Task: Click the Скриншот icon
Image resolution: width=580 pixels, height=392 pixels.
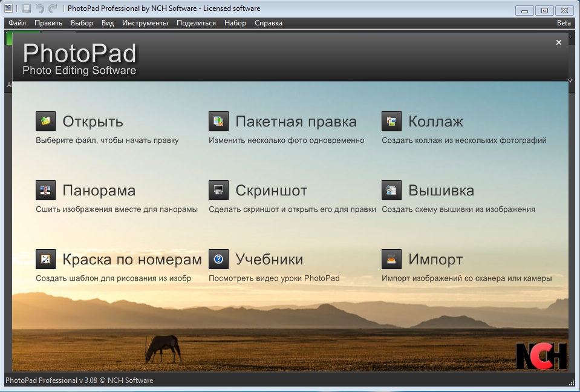Action: pyautogui.click(x=218, y=190)
